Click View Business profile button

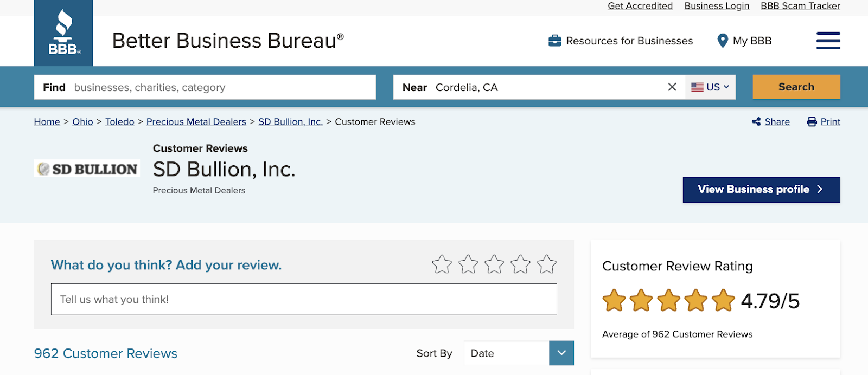point(762,190)
